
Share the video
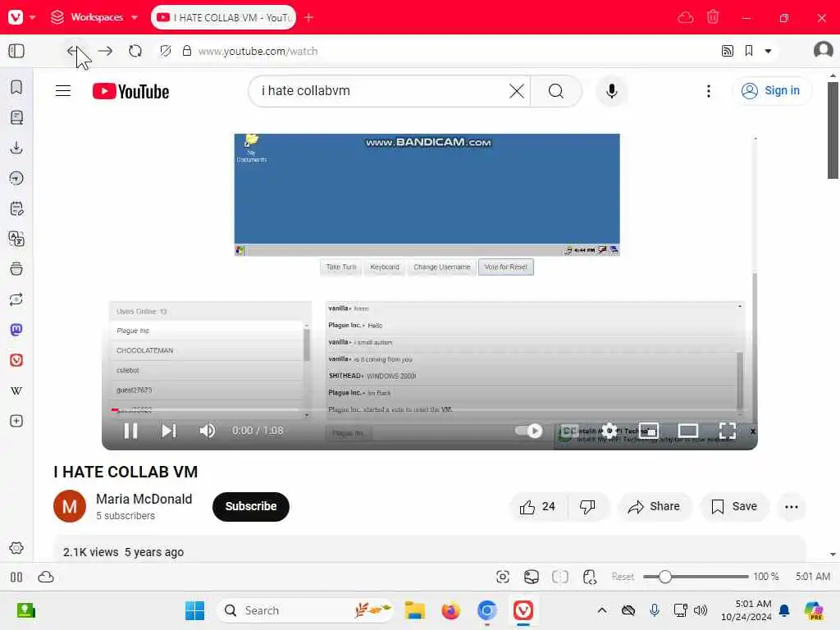[x=655, y=507]
